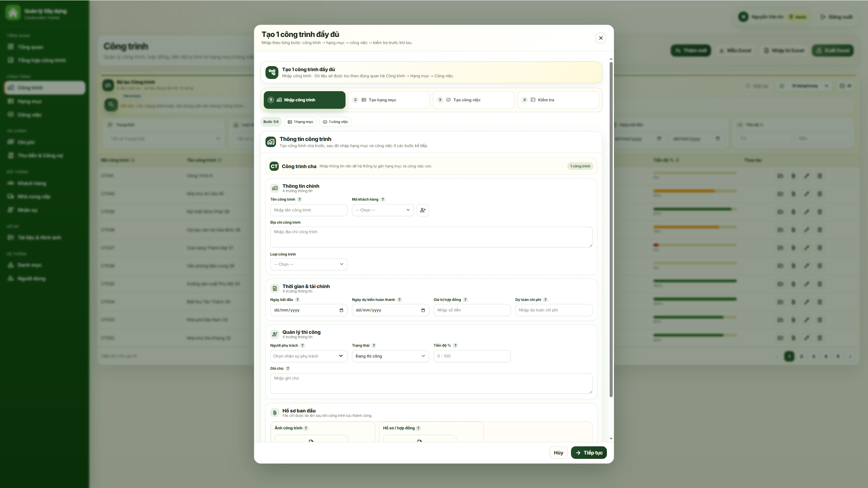Click the Hủy button

(558, 453)
